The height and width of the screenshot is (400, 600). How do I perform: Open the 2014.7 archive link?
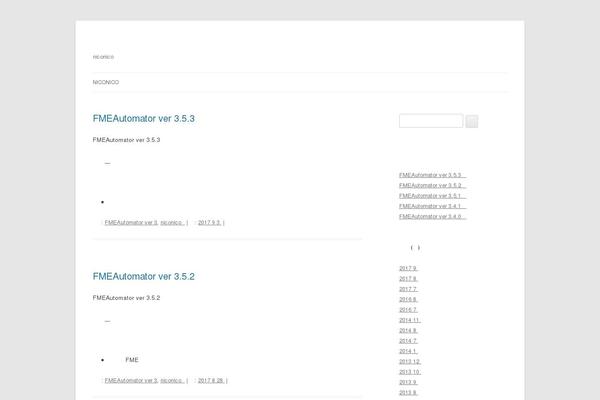coord(408,341)
